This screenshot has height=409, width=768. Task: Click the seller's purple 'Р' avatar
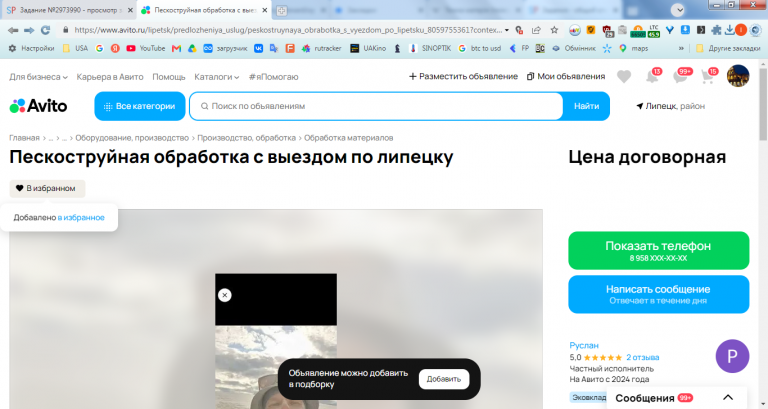point(732,356)
